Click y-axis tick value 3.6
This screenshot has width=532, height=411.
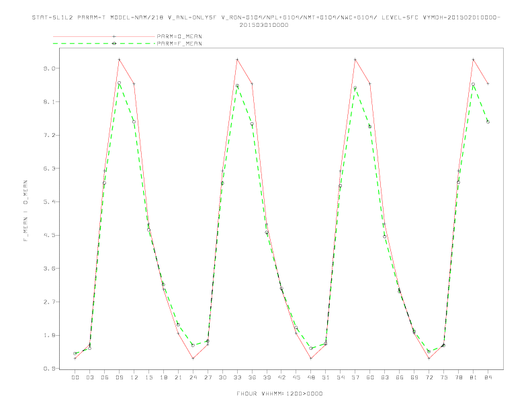tap(49, 269)
